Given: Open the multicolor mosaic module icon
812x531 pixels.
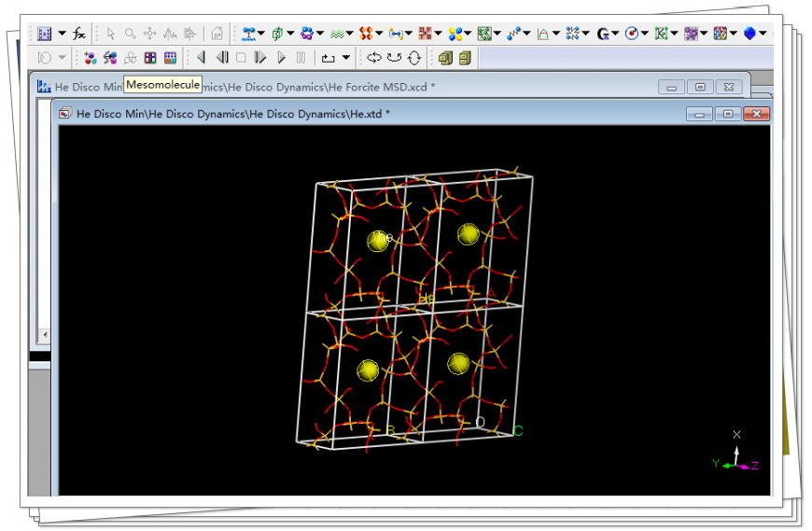Looking at the screenshot, I should [x=721, y=34].
